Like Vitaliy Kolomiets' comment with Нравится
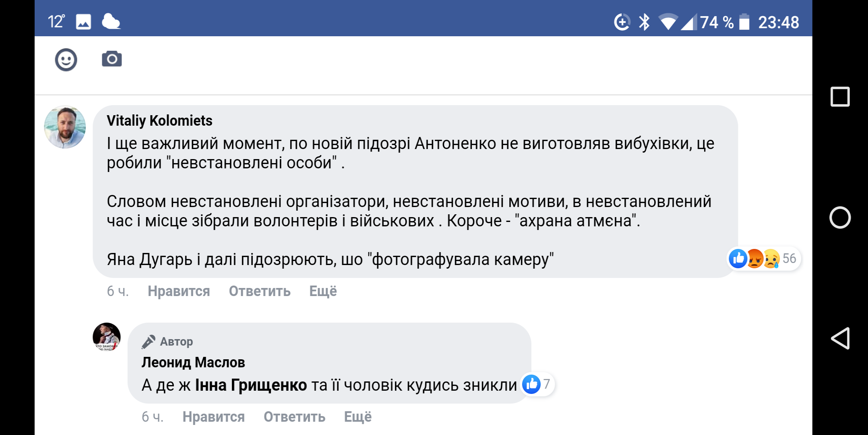This screenshot has height=435, width=868. point(179,291)
